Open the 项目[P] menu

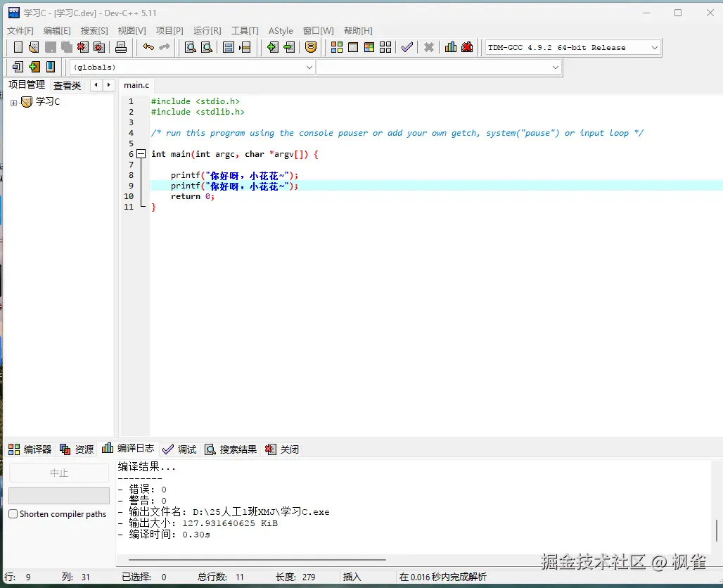point(169,30)
